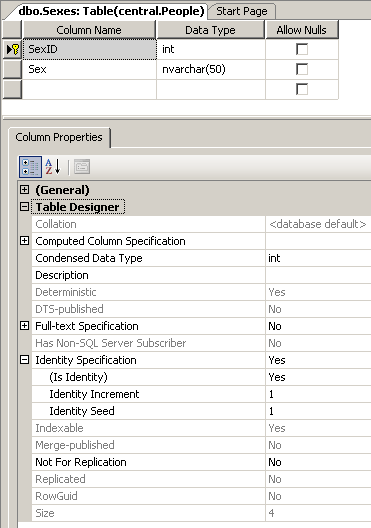Select Has Non-SQL Server Subscriber property

tap(148, 343)
